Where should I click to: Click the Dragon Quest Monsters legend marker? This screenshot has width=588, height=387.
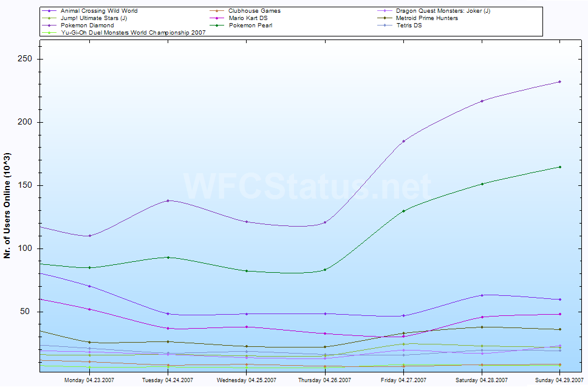click(x=386, y=11)
